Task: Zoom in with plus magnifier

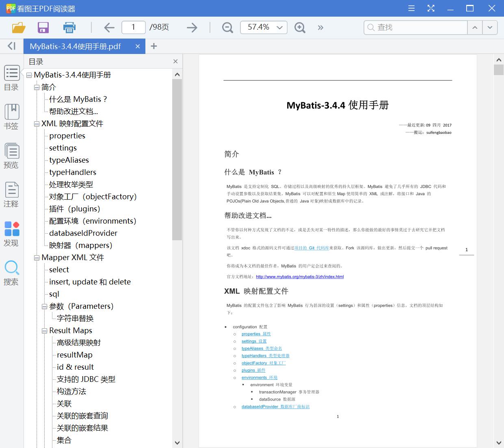Action: 300,28
